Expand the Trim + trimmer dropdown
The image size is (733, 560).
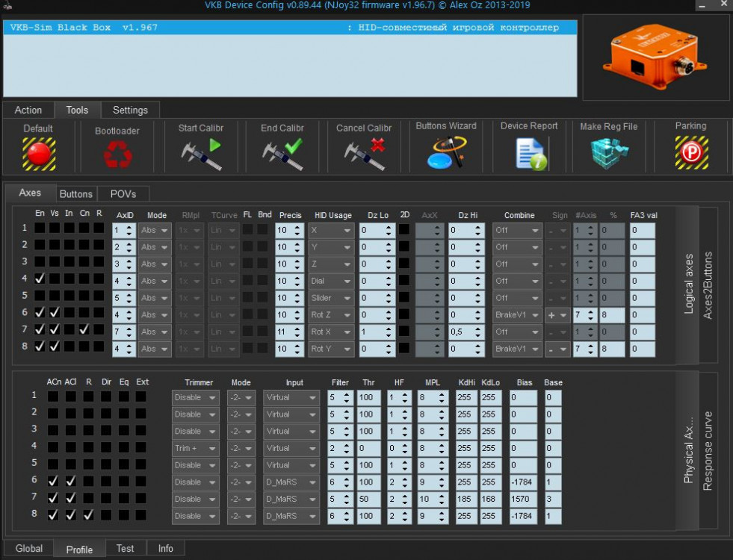196,448
